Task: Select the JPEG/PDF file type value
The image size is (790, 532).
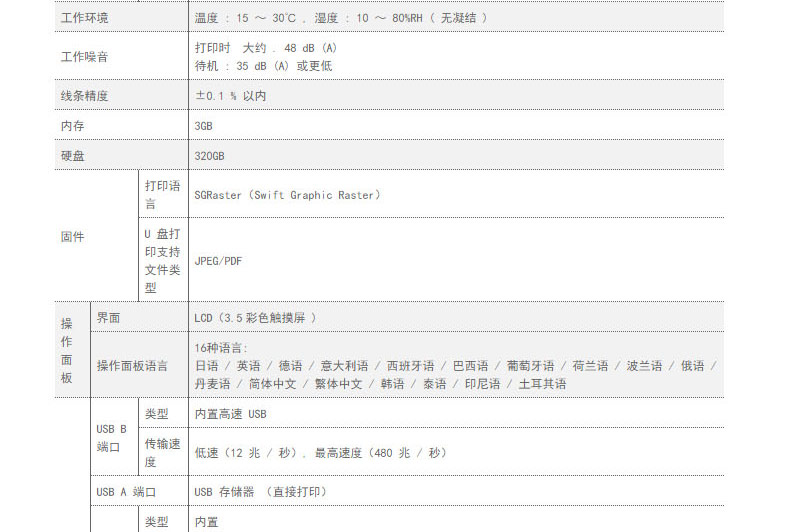Action: [218, 261]
